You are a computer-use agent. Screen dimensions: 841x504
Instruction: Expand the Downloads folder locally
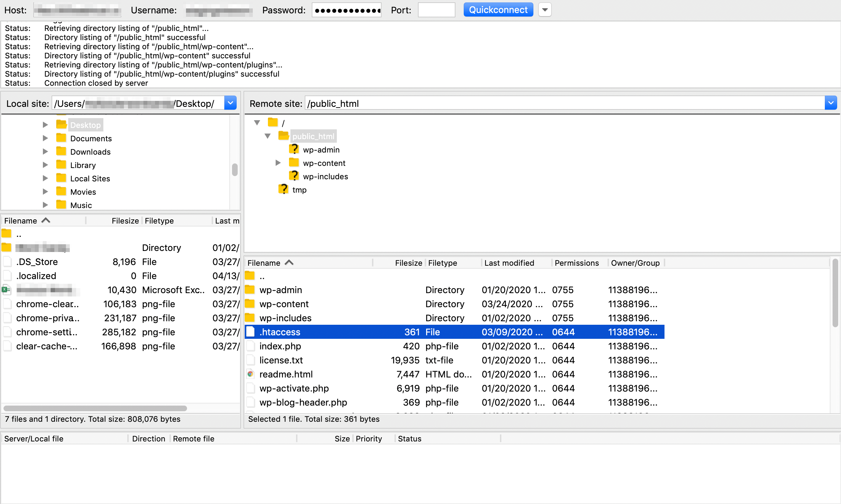[45, 151]
